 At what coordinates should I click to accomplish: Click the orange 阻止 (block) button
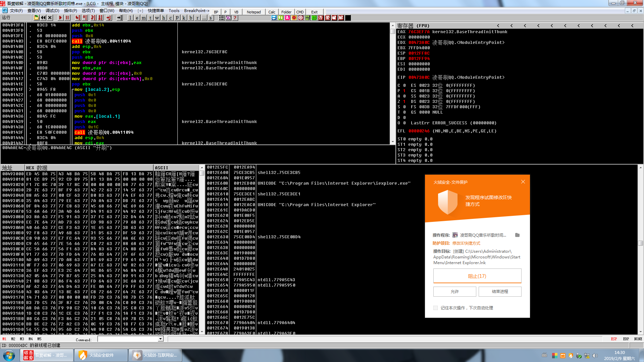tap(477, 276)
